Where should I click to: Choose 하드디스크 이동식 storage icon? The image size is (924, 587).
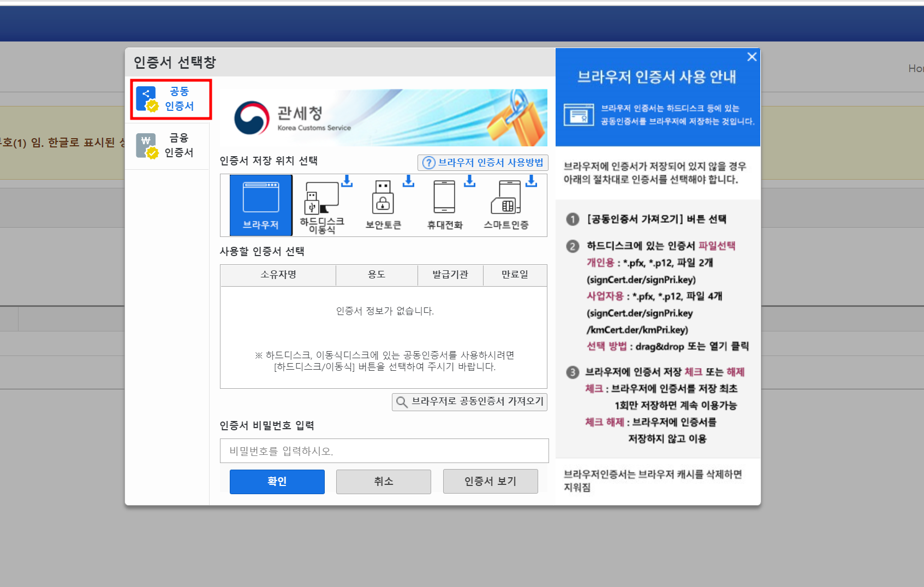[323, 205]
